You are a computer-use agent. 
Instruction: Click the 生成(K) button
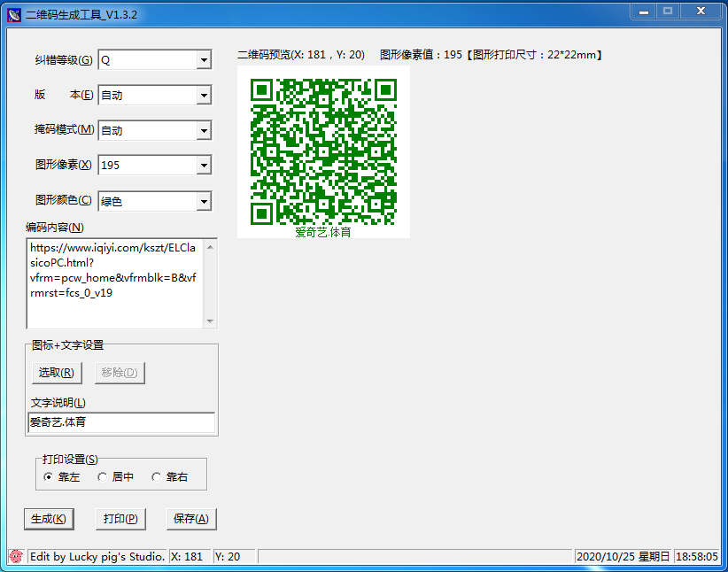[48, 519]
